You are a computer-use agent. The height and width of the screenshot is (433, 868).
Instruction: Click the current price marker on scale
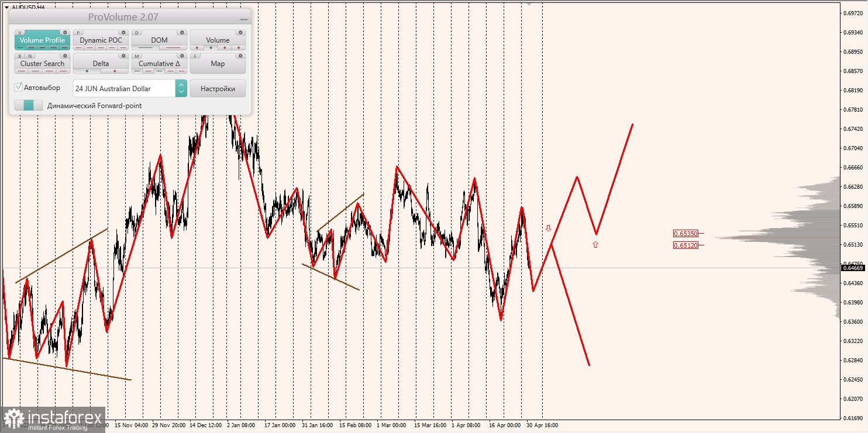(853, 268)
